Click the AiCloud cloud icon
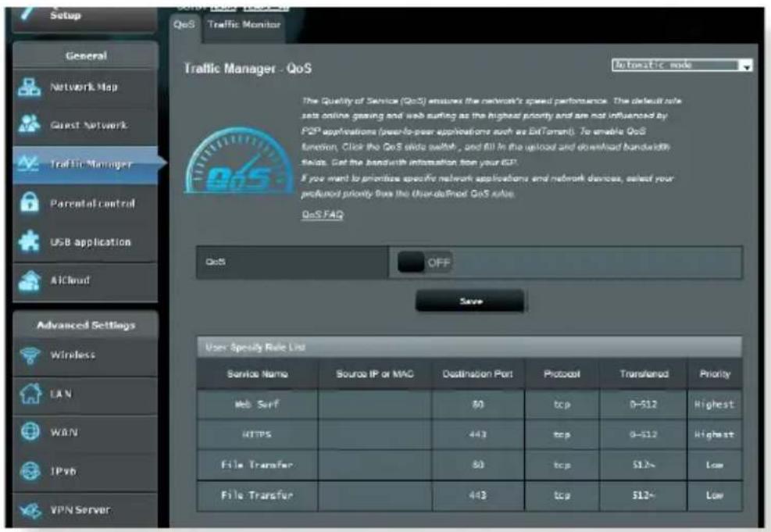 tap(30, 280)
